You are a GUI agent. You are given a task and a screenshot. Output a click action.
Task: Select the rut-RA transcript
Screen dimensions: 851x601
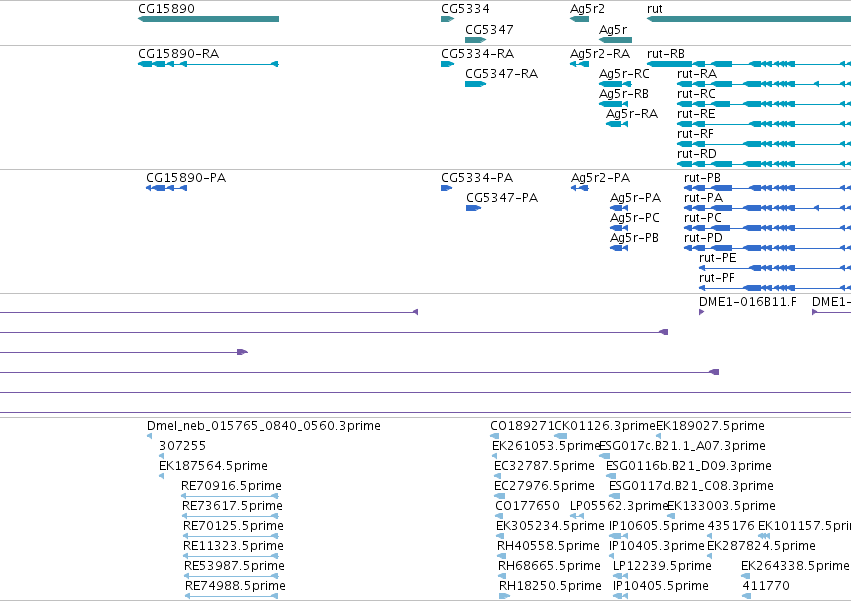tap(764, 84)
